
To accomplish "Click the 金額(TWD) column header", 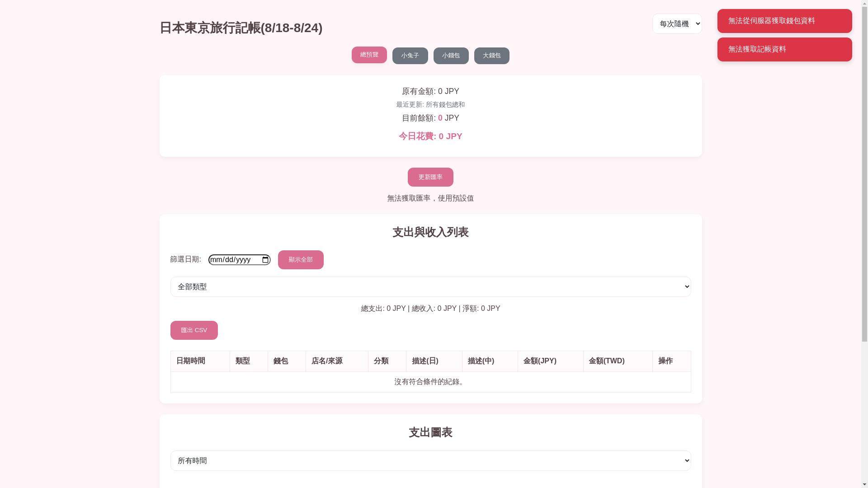I will 618,361.
